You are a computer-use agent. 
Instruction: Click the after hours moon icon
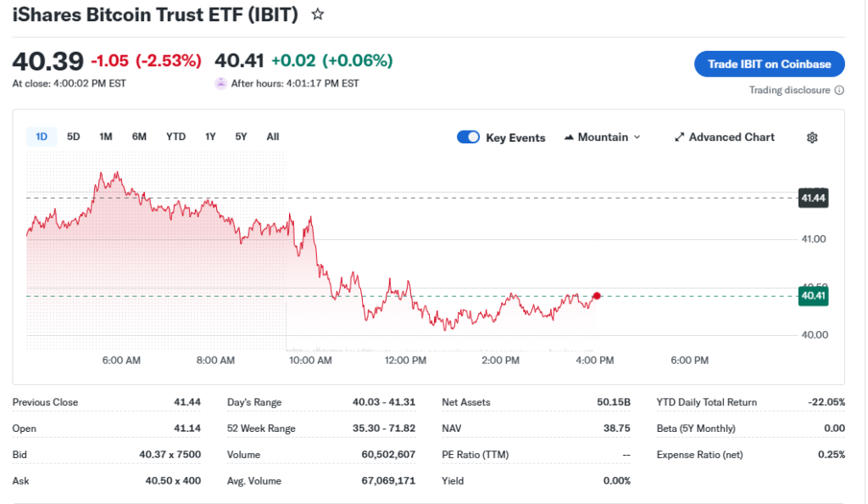coord(221,83)
